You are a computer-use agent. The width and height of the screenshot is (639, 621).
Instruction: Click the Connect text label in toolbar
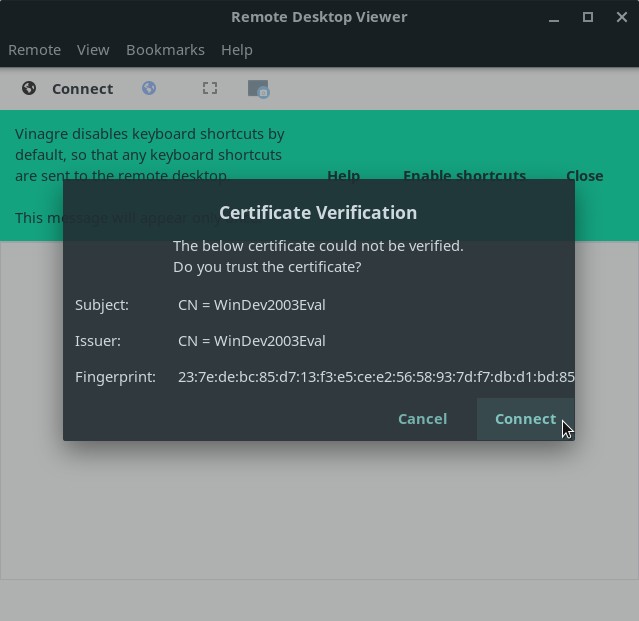tap(82, 89)
